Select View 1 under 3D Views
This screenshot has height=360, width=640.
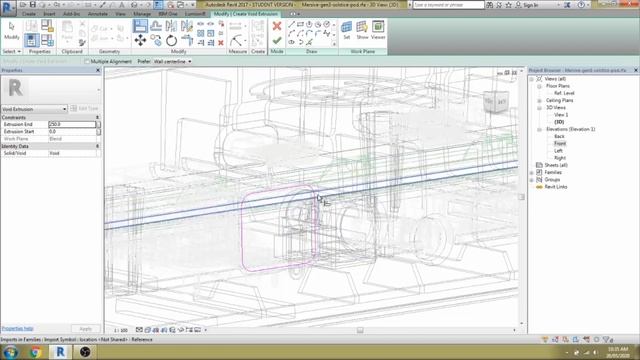561,115
